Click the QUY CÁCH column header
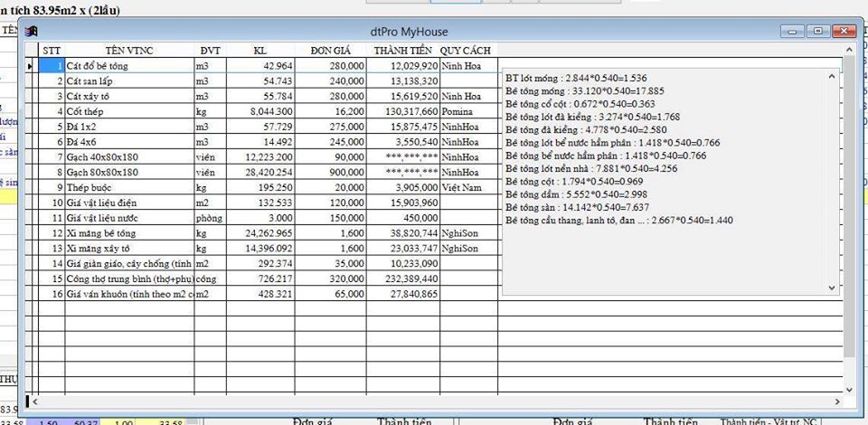Screen dimensions: 868x425 pos(467,50)
